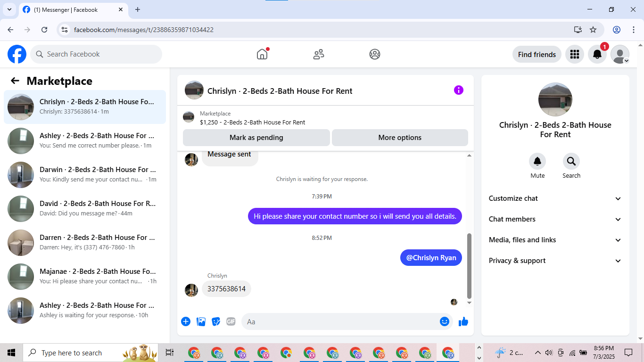
Task: Close the Messenger browser tab
Action: point(120,9)
